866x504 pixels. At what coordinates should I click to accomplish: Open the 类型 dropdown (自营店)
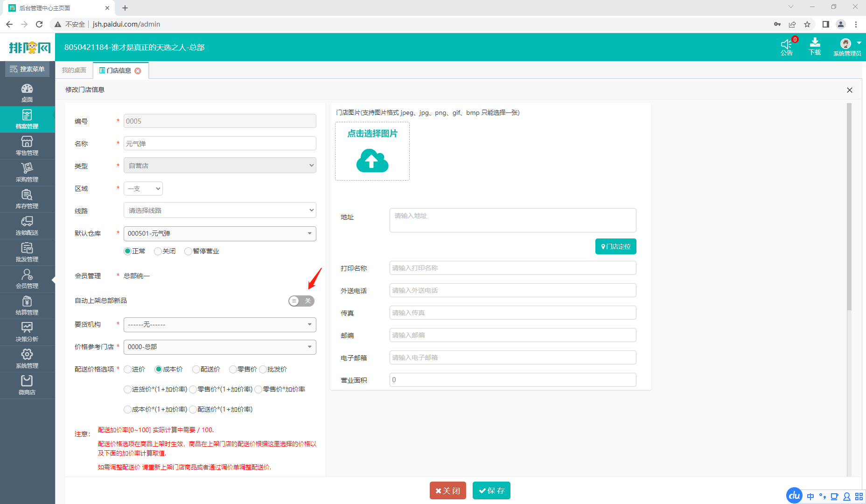[220, 166]
